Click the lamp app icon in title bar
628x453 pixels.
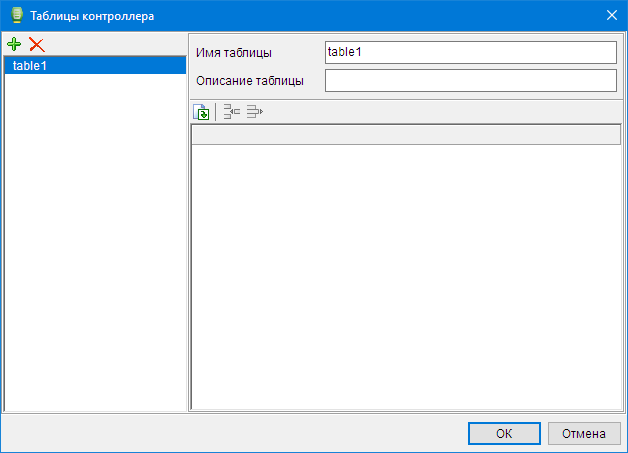coord(15,16)
